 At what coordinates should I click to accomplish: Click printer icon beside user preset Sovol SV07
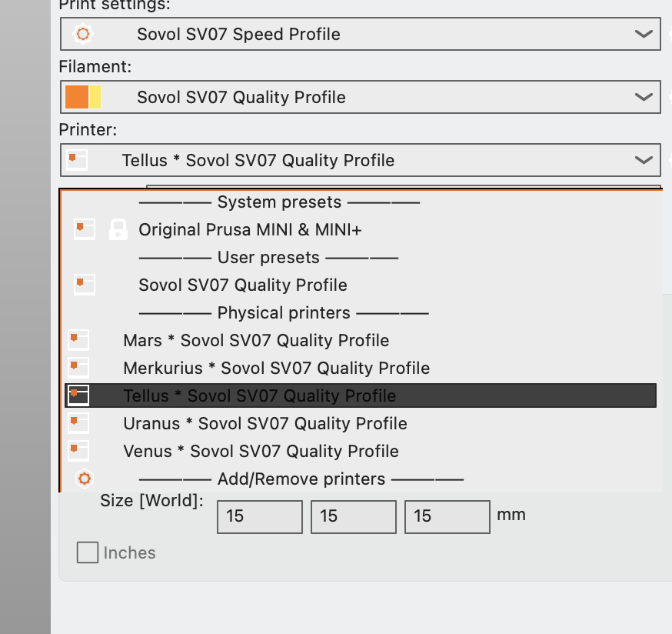(85, 285)
